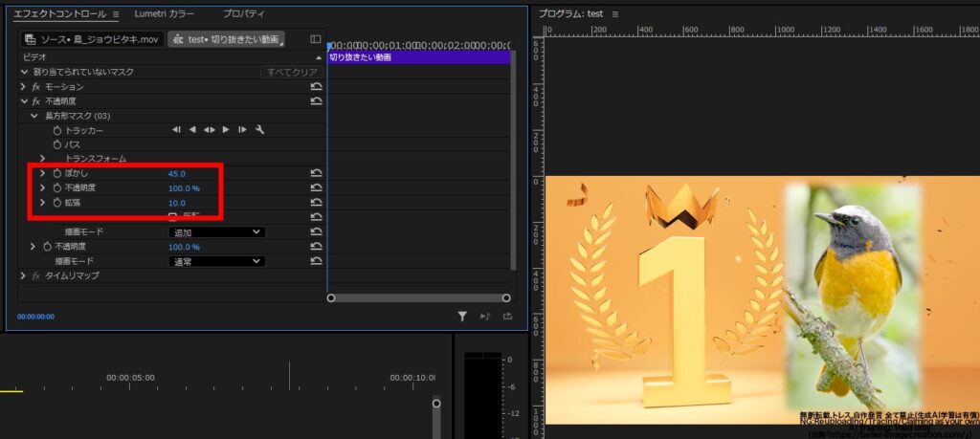
Task: Click left handle of the zoom scroll bar
Action: 331,297
